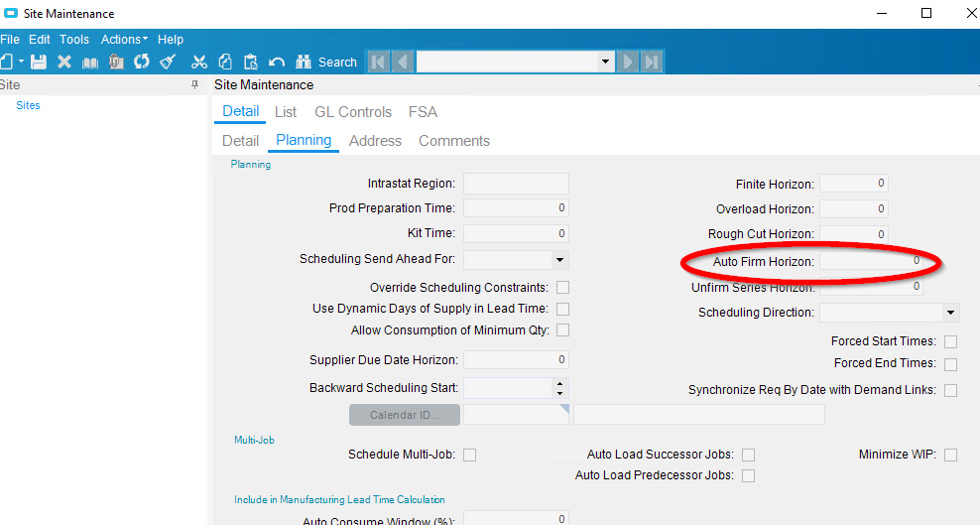
Task: Toggle Allow Consumption of Minimum Qty checkbox
Action: [563, 330]
